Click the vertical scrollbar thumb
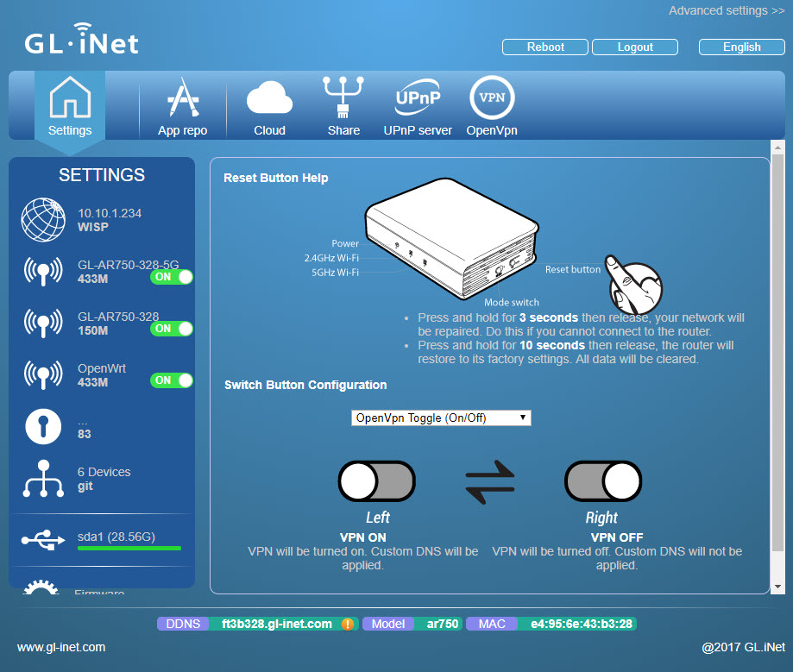This screenshot has height=672, width=793. (777, 352)
